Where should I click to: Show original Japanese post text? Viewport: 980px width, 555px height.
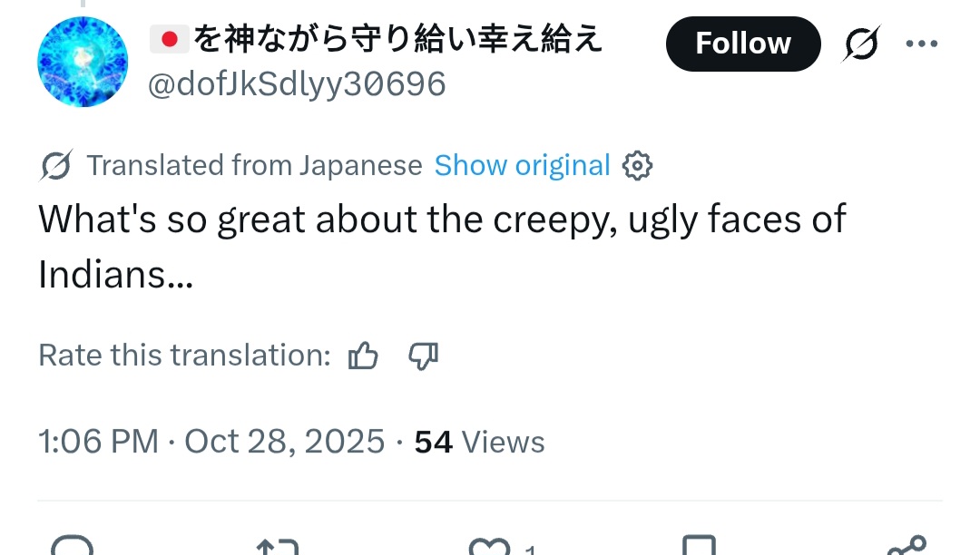(x=522, y=166)
